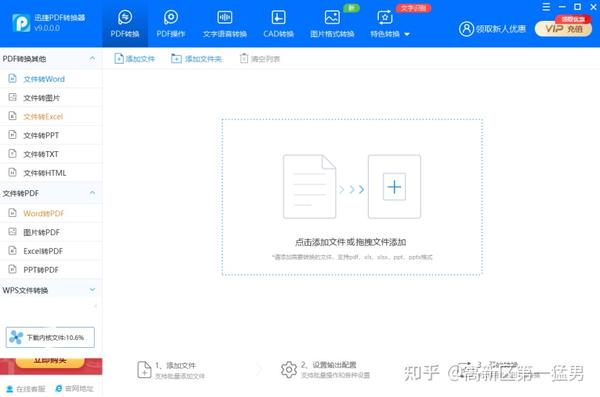Open the PDF转换 tab
This screenshot has height=397, width=600.
click(x=125, y=24)
